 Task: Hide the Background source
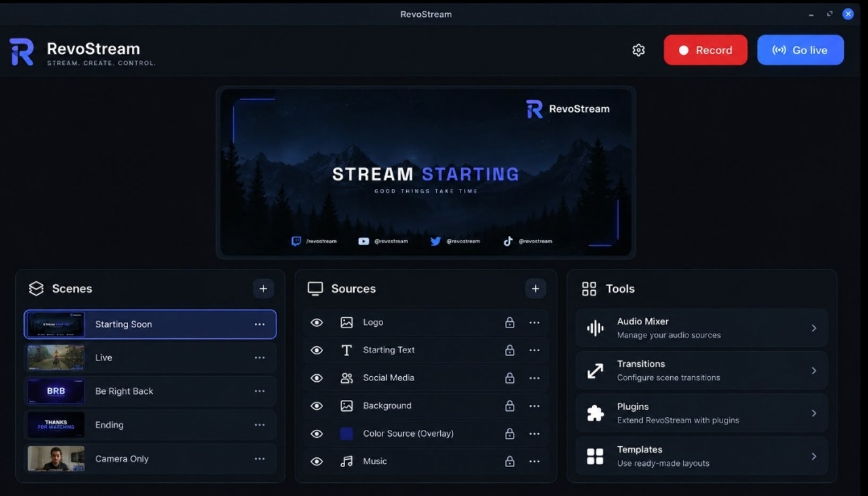coord(317,406)
